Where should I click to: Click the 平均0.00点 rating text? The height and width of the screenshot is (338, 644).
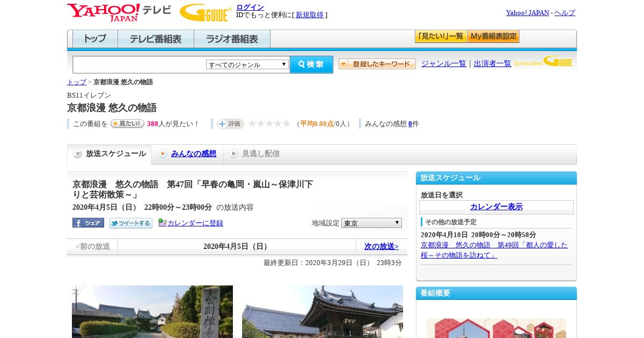(x=317, y=124)
